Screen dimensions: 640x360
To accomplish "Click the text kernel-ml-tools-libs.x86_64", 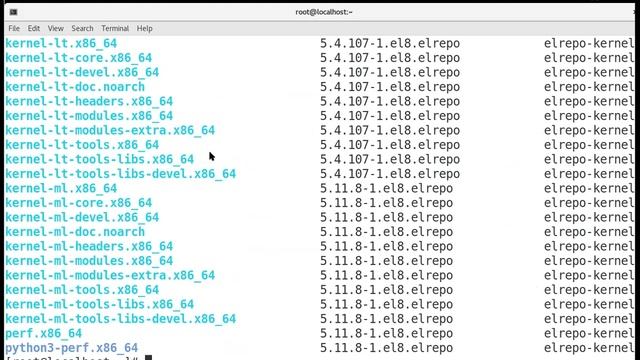I will coord(100,304).
